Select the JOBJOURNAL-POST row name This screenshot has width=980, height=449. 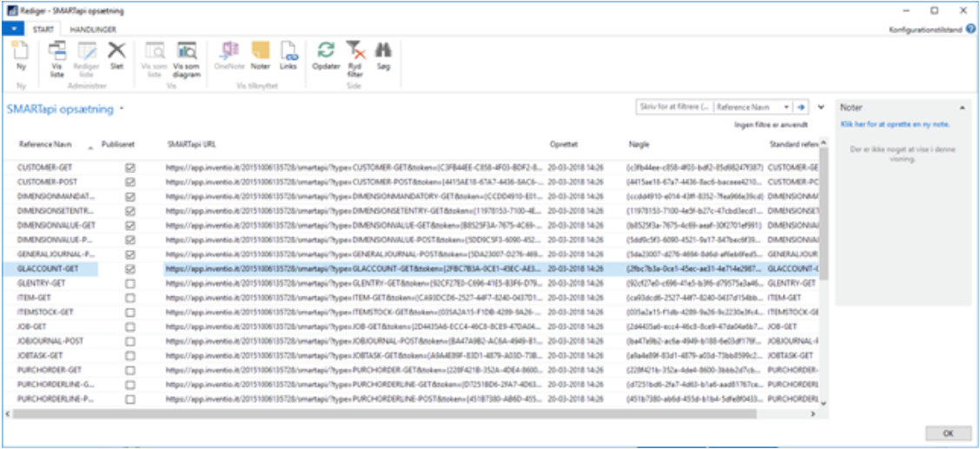pos(50,340)
